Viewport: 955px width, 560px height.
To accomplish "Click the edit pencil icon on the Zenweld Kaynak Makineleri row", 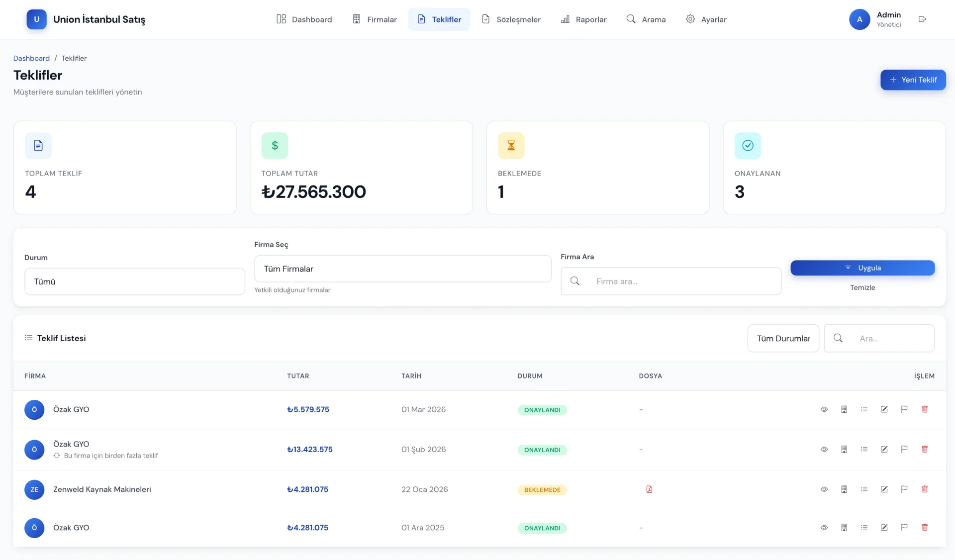I will [x=884, y=489].
